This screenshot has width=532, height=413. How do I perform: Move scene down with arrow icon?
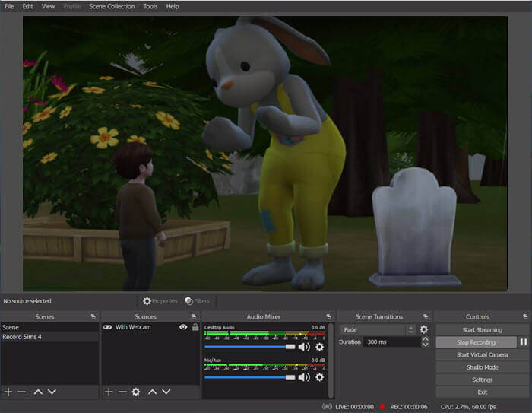click(x=52, y=392)
